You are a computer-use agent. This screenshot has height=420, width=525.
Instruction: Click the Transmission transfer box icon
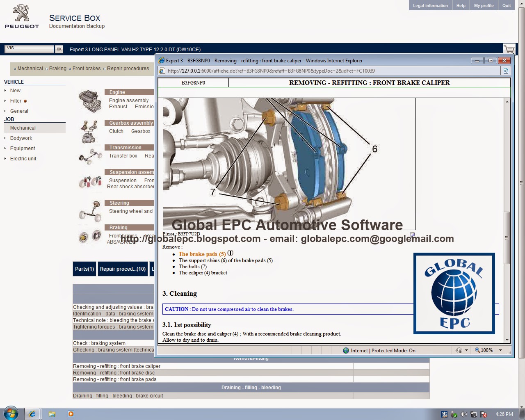click(x=89, y=156)
